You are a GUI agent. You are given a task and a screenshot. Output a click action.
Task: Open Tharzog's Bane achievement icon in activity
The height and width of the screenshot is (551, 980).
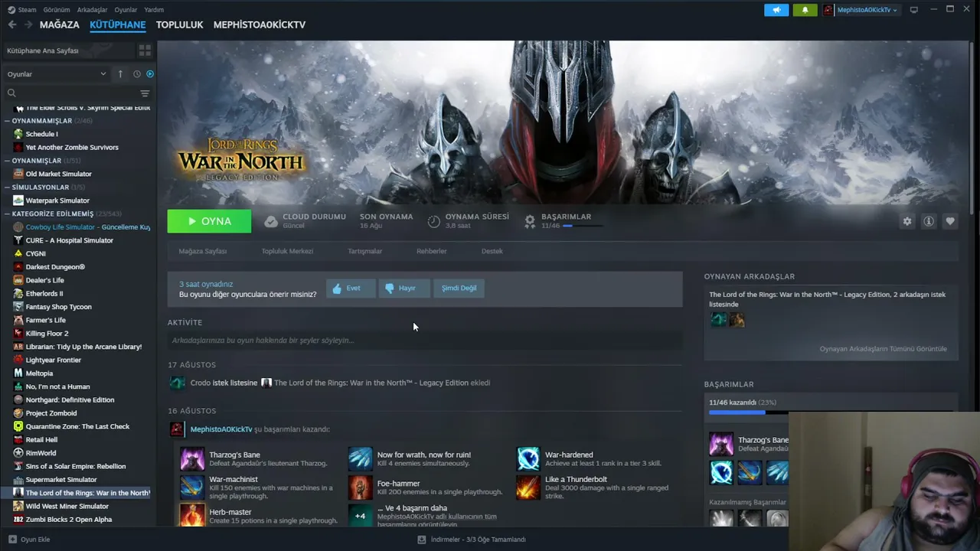[x=192, y=459]
